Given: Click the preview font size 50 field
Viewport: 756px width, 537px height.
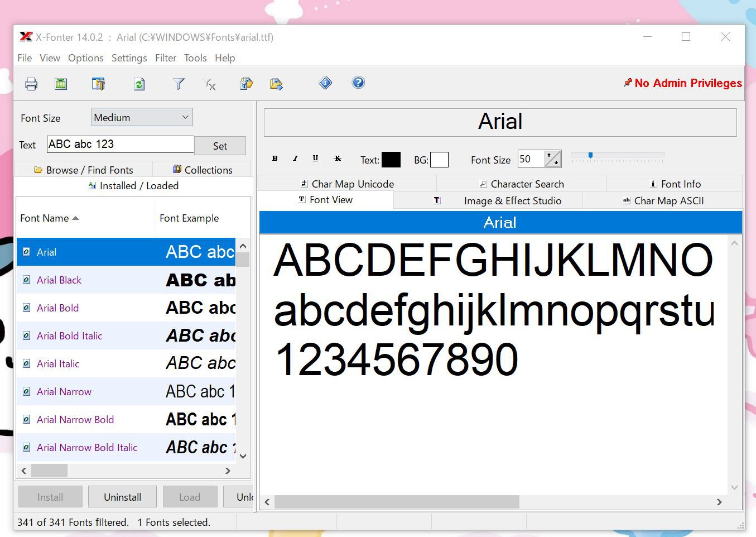Looking at the screenshot, I should pos(531,159).
